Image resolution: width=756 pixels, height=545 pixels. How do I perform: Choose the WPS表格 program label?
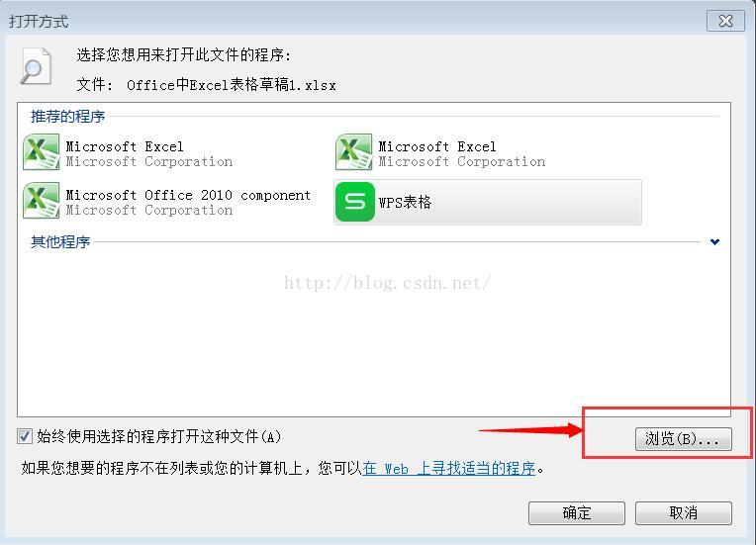click(405, 203)
